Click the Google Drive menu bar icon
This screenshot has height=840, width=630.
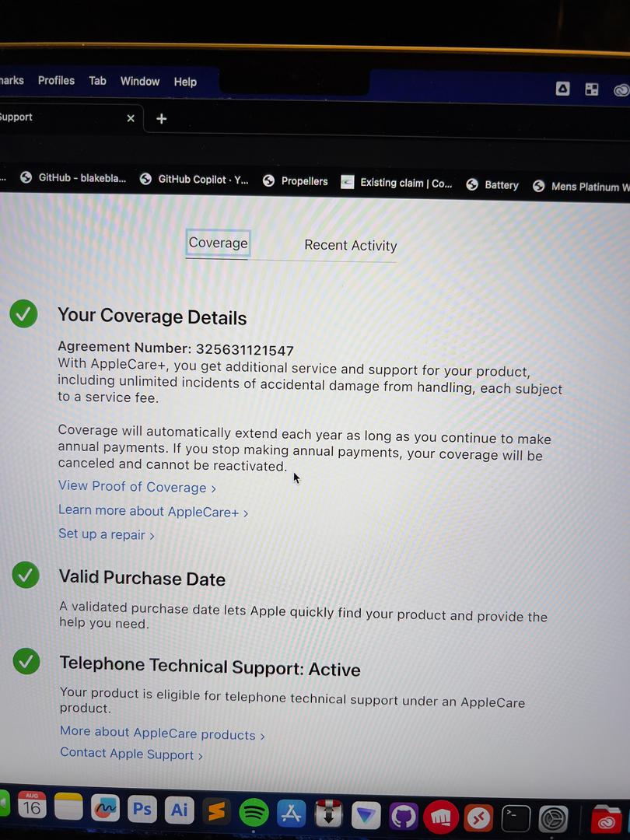click(x=562, y=89)
